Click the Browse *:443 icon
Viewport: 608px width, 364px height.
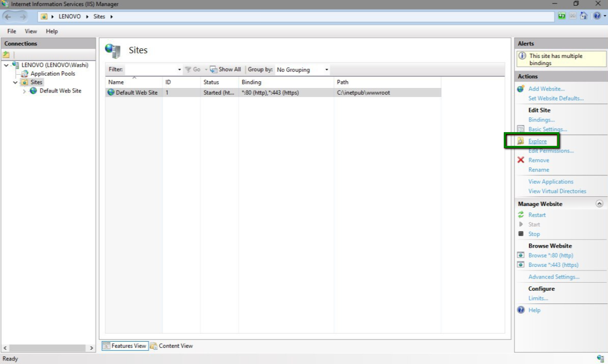[521, 265]
